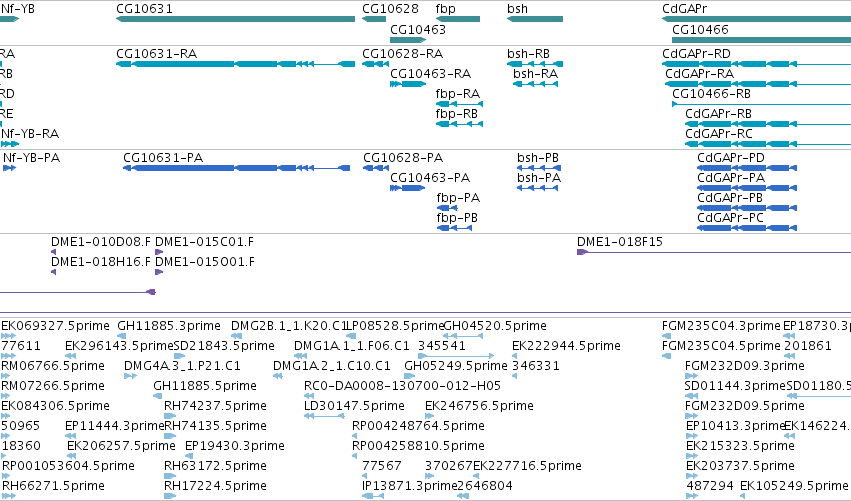This screenshot has height=501, width=851.
Task: Select transcript label "CG10463-RA"
Action: click(430, 74)
